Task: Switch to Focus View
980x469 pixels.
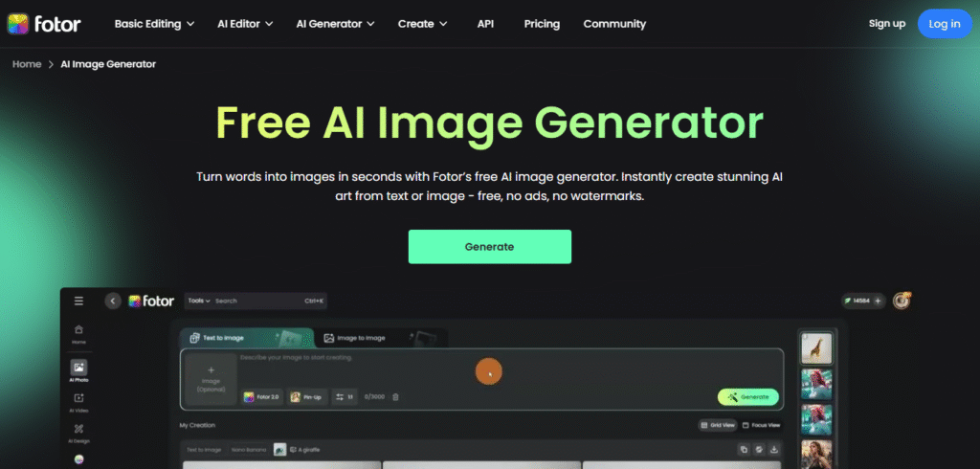Action: click(x=761, y=425)
